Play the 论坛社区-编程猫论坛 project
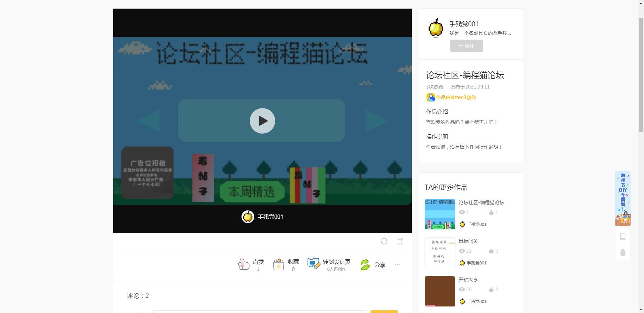Viewport: 644px width, 313px height. 262,121
